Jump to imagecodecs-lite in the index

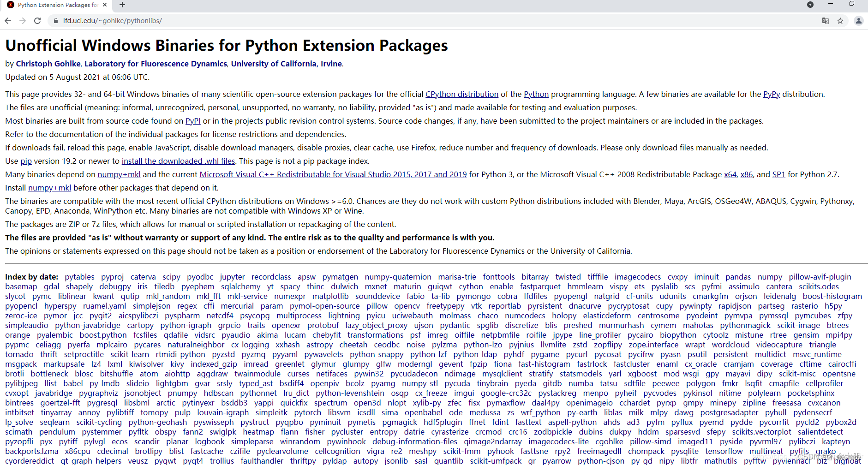coord(558,441)
